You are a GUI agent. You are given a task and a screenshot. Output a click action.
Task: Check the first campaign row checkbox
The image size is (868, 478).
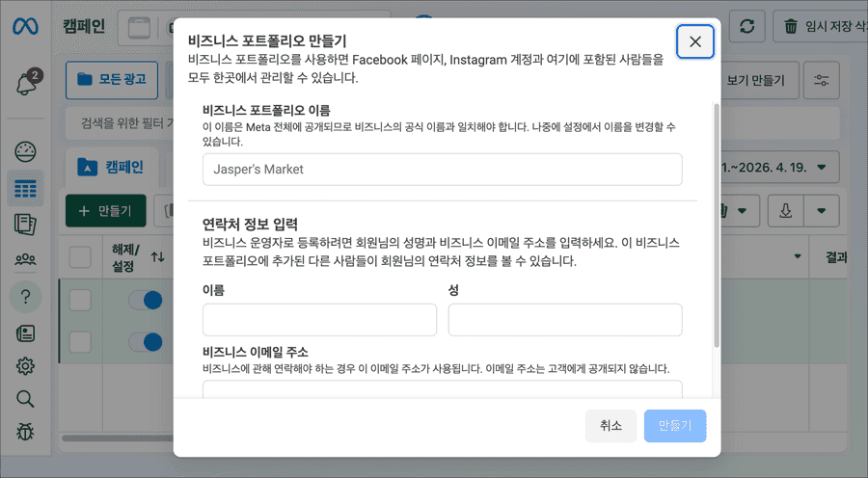80,301
